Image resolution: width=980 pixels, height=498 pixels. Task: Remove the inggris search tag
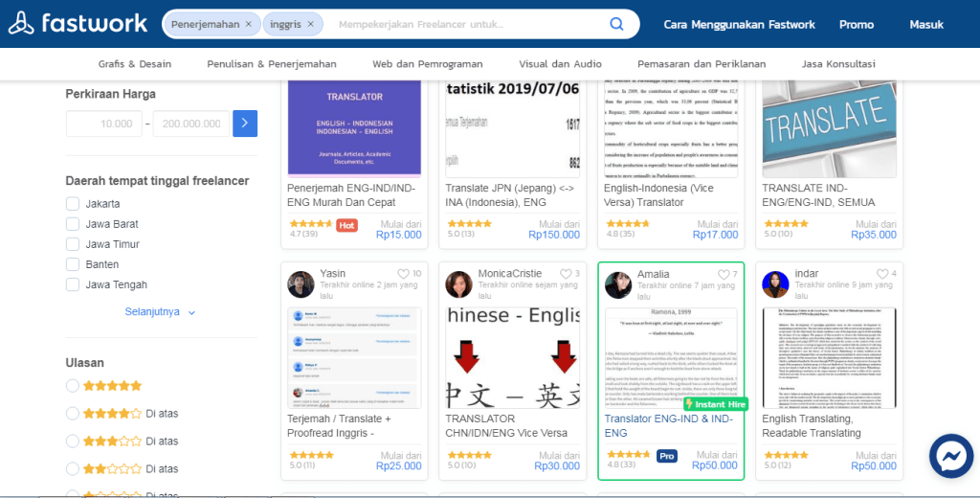tap(310, 24)
